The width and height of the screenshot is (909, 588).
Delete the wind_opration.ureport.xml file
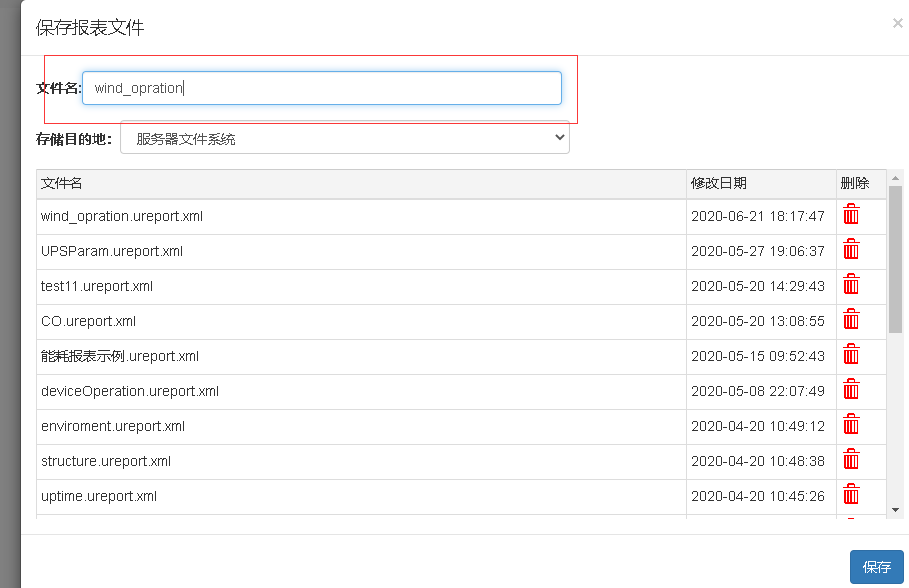point(850,215)
